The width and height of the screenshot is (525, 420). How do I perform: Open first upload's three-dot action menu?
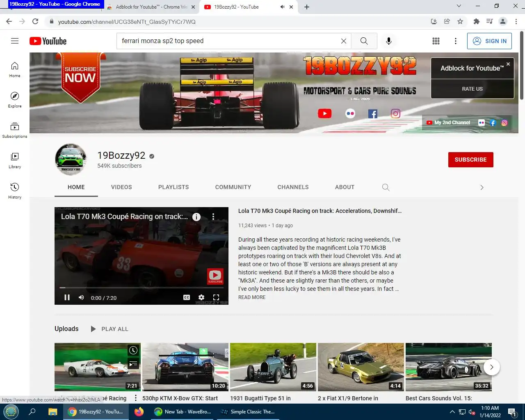click(x=136, y=398)
